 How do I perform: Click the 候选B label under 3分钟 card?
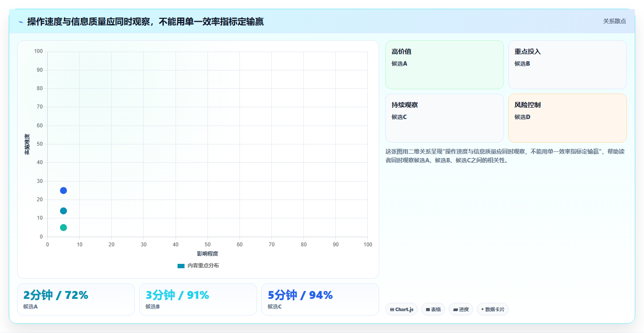tap(152, 307)
